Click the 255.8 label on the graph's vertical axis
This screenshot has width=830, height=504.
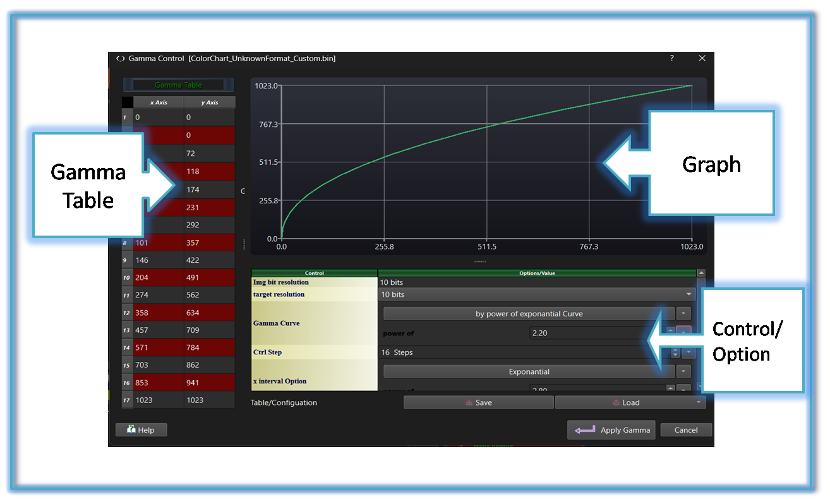[267, 201]
